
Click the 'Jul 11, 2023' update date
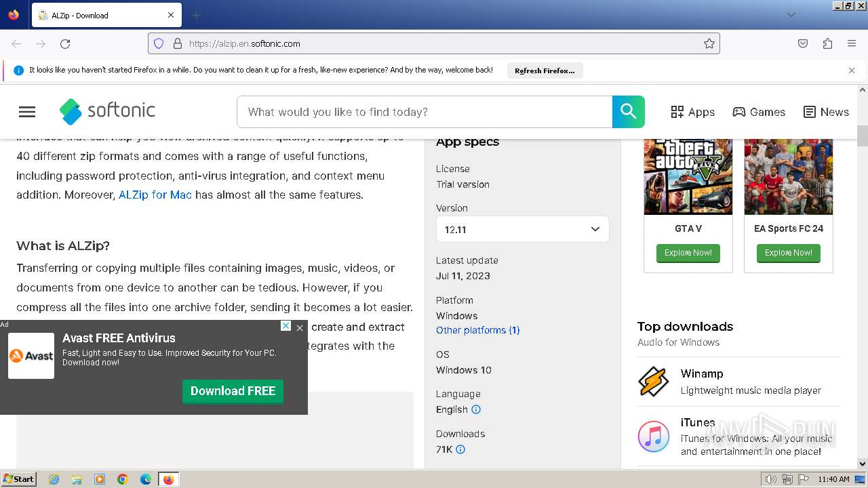(x=463, y=276)
